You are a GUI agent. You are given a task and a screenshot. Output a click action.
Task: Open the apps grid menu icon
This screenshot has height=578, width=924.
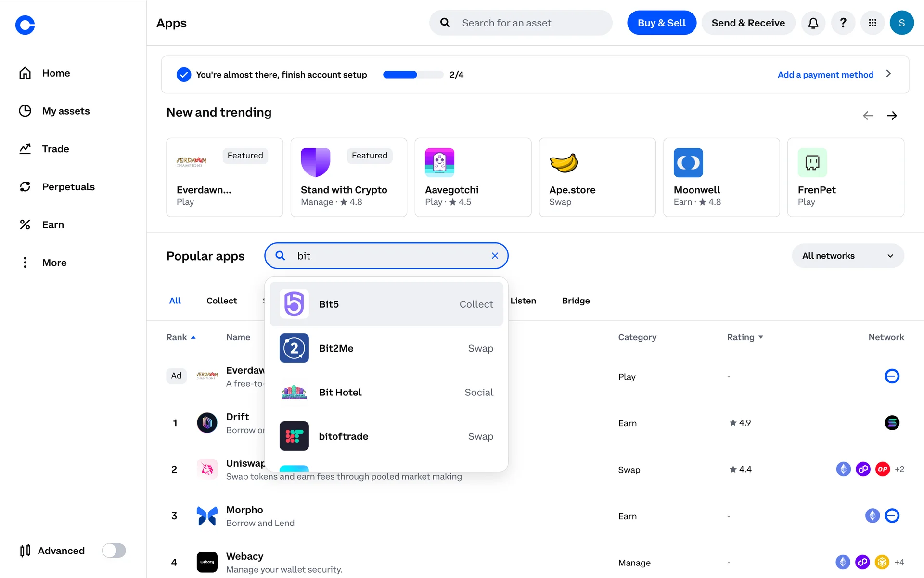click(872, 23)
